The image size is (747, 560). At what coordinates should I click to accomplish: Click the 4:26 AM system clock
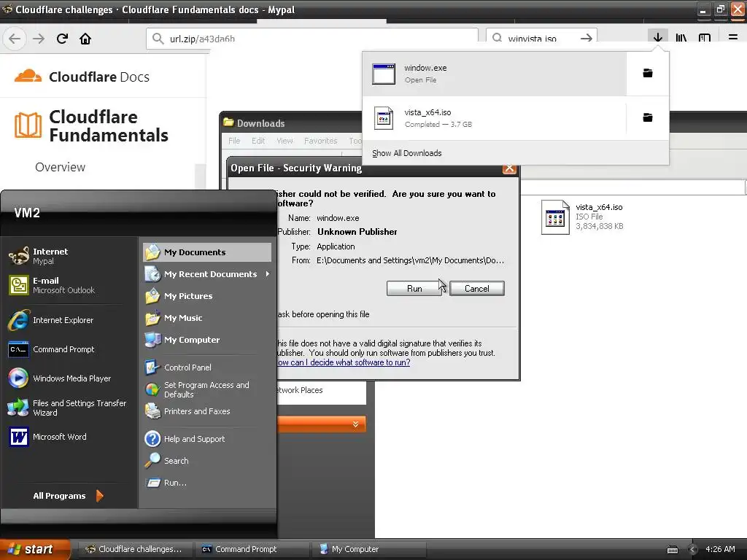tap(720, 549)
